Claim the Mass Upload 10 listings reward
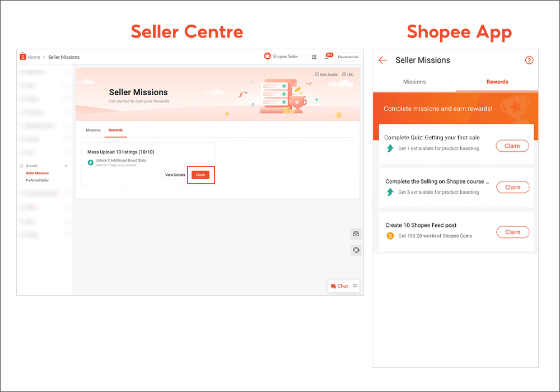 (200, 175)
